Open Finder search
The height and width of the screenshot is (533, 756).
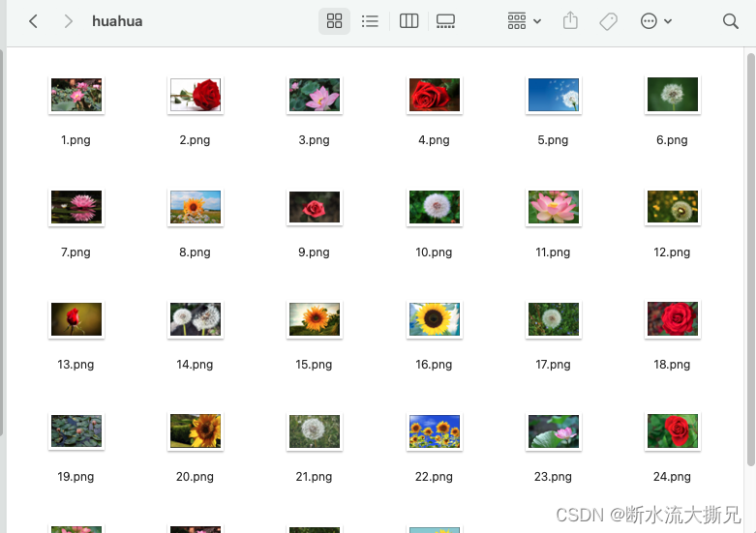pos(731,21)
